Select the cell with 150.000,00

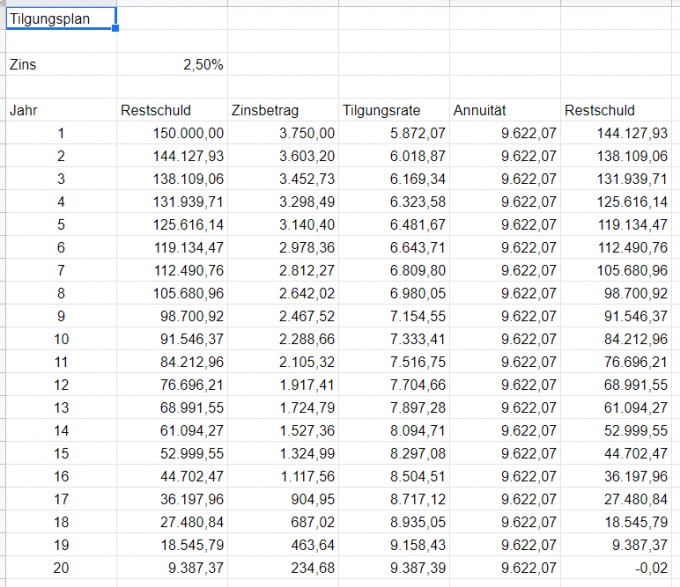click(172, 133)
